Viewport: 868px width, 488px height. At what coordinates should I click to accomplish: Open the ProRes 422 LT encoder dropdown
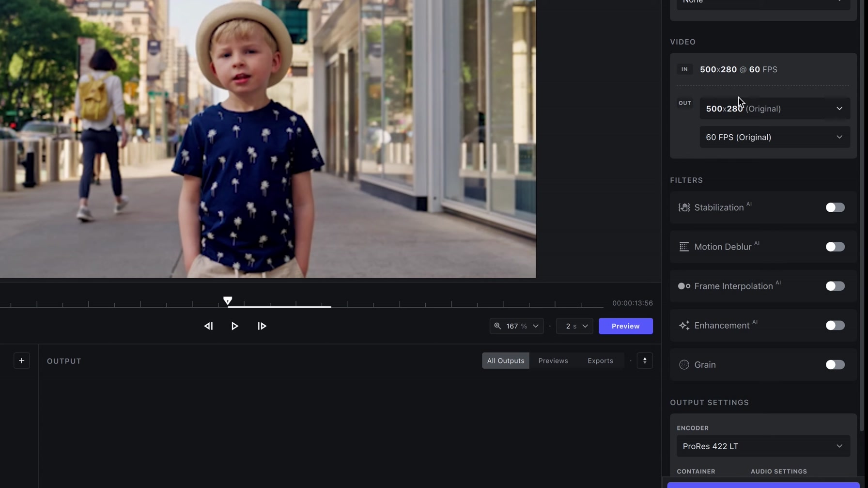tap(763, 446)
